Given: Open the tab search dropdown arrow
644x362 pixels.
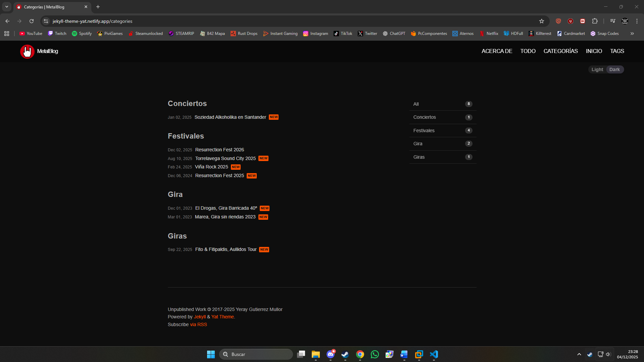Looking at the screenshot, I should tap(7, 7).
